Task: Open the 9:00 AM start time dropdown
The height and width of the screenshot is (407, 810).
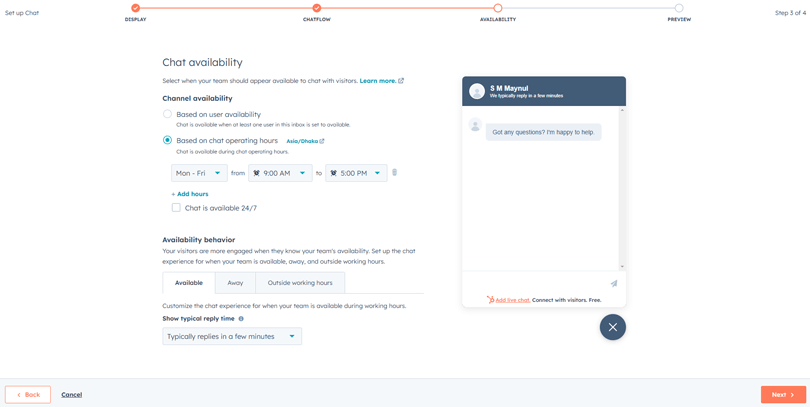Action: pos(281,173)
